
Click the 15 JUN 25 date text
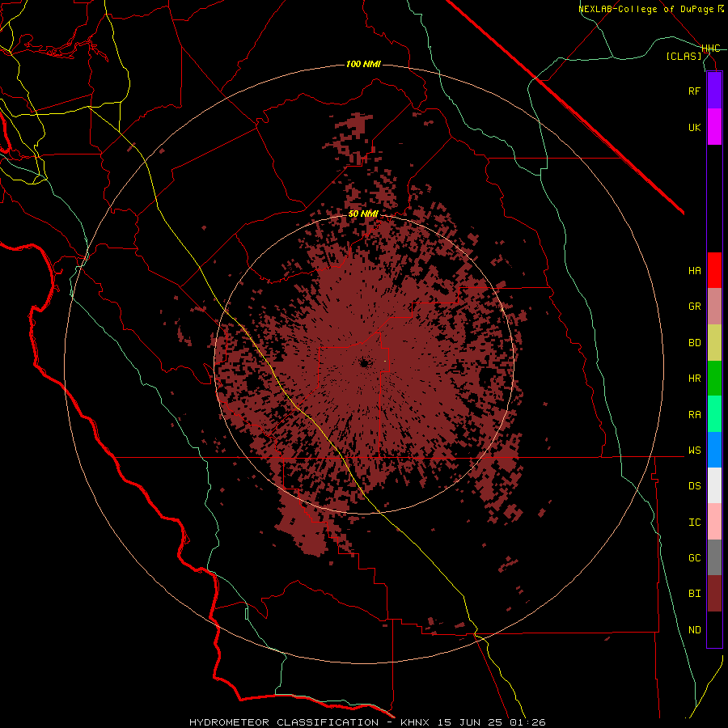click(x=473, y=722)
